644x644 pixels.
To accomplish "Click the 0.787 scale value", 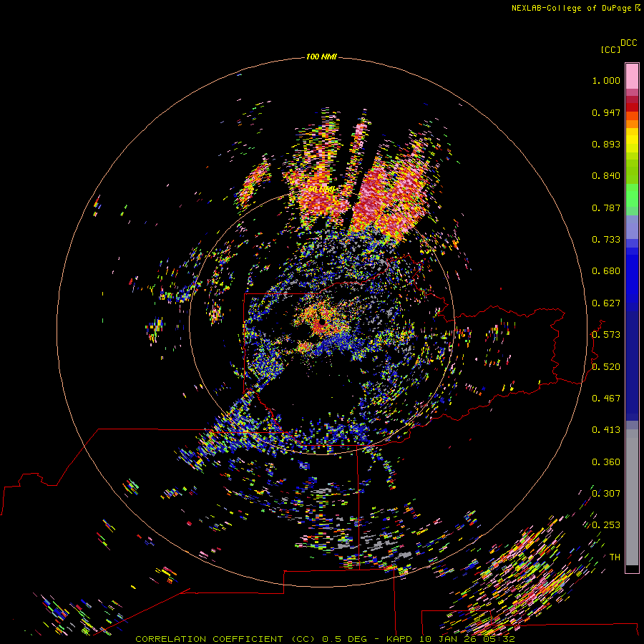I will 606,208.
